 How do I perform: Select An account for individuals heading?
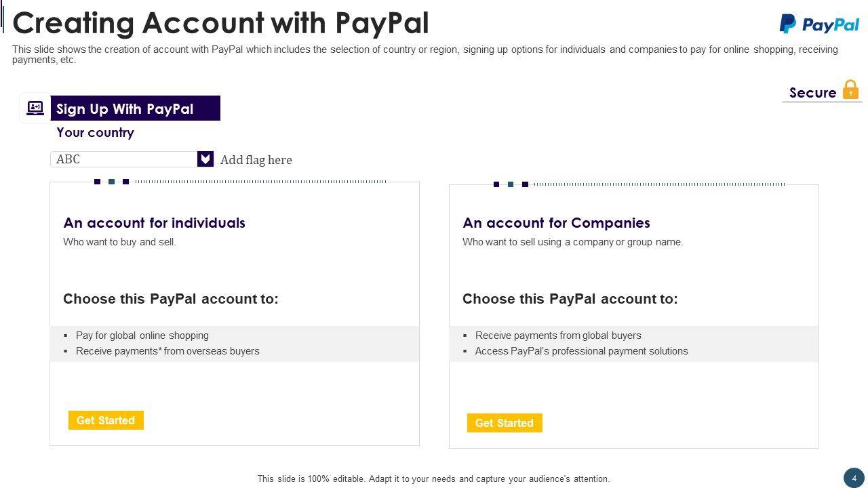(x=154, y=223)
